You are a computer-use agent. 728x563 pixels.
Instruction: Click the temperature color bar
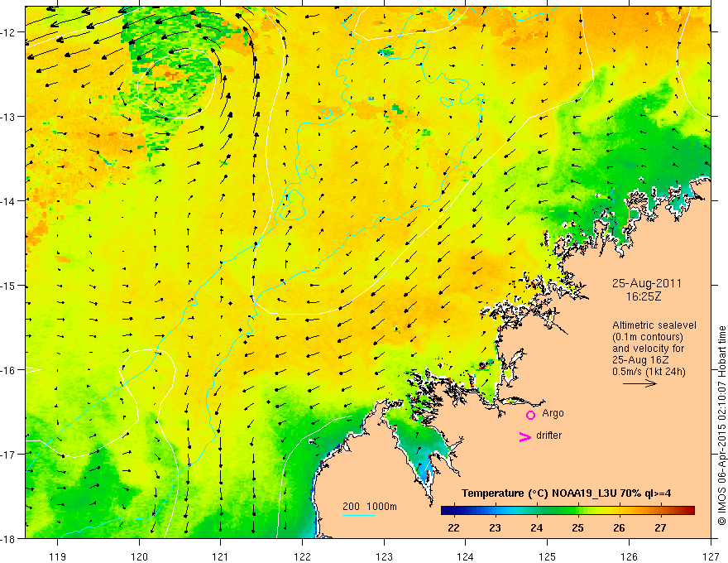568,511
